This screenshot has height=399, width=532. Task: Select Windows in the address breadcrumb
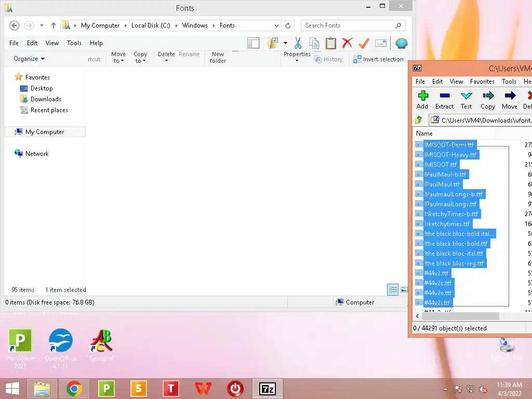point(195,25)
